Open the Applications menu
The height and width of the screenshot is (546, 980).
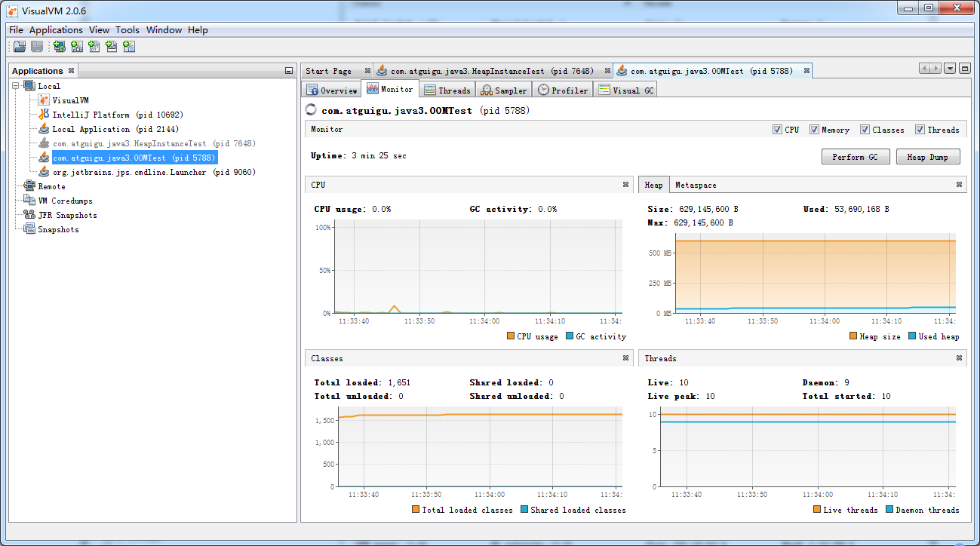[56, 30]
